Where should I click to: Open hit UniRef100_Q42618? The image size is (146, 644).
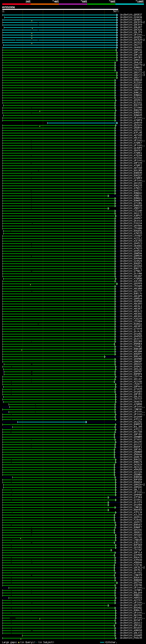coord(131,42)
